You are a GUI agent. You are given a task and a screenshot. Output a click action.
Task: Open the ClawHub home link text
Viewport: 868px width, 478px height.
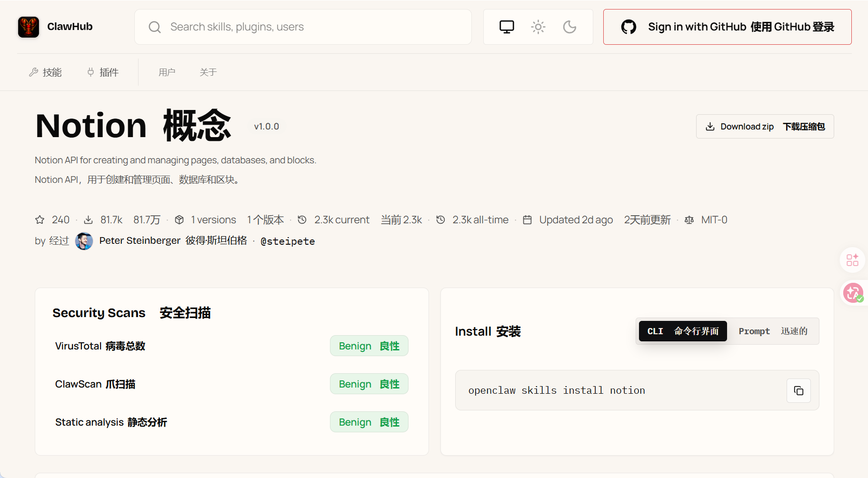tap(70, 27)
